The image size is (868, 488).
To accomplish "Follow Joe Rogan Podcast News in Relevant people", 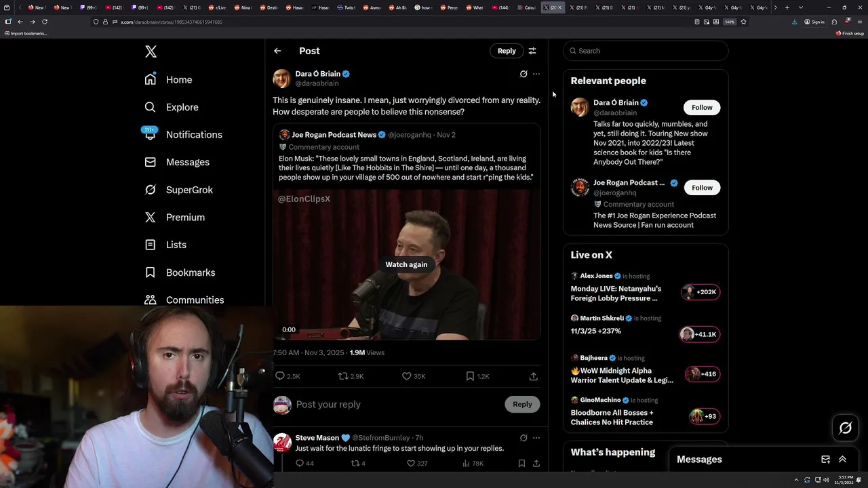I will click(702, 188).
